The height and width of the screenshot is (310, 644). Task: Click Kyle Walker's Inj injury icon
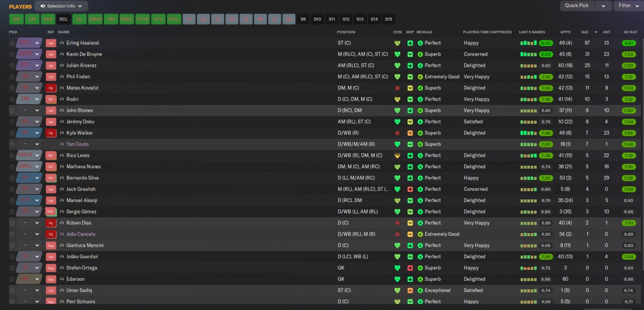[x=51, y=133]
